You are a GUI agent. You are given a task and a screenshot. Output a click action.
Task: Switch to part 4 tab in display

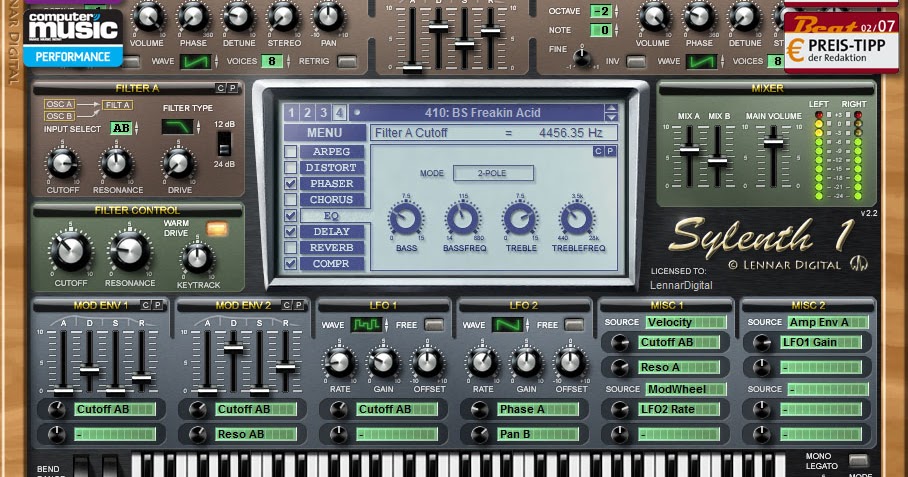pos(340,113)
